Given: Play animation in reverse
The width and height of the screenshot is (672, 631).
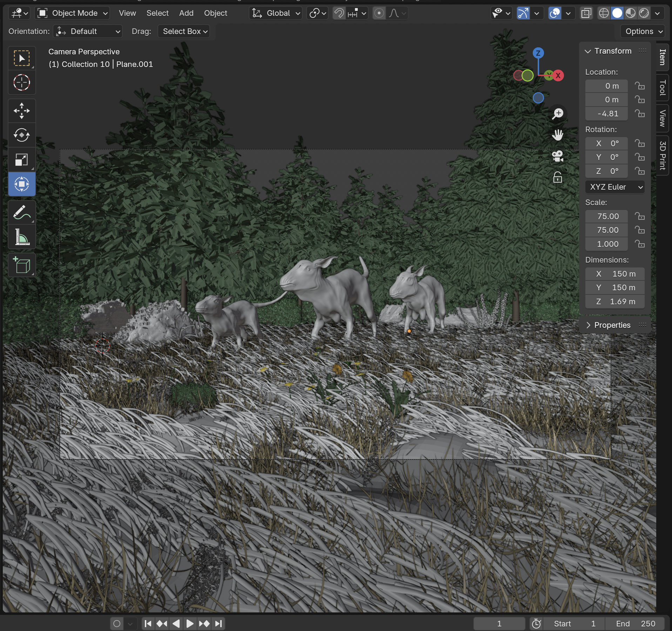Looking at the screenshot, I should 176,624.
